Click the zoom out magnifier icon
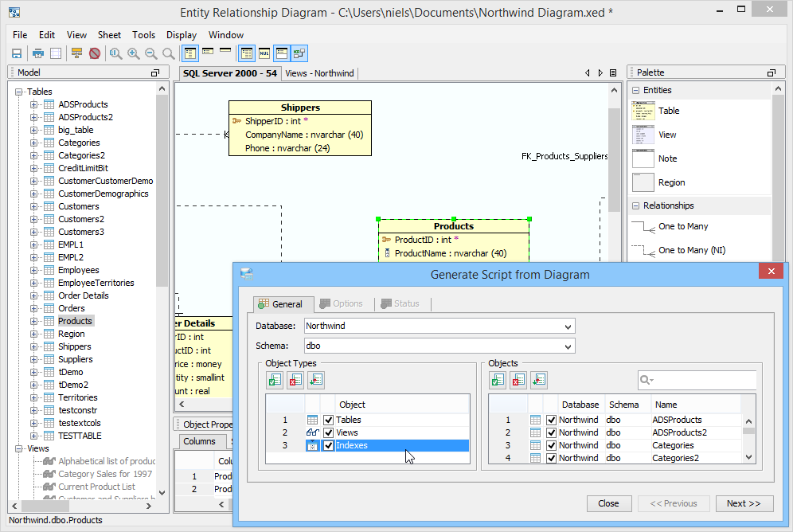 coord(150,53)
